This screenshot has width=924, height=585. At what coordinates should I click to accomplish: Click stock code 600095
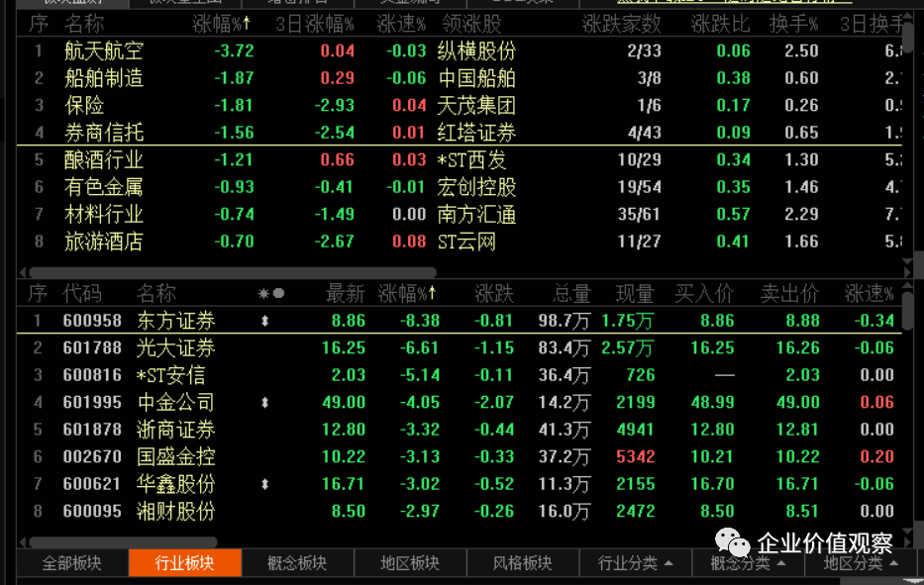[92, 511]
